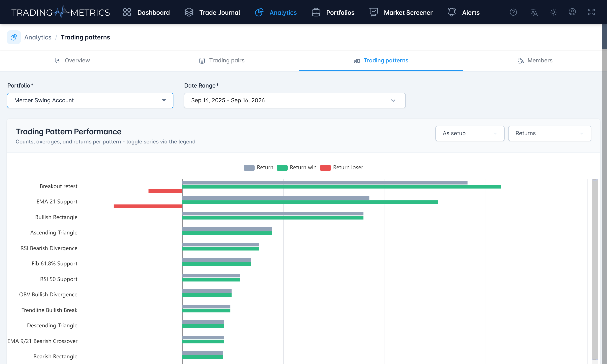Enter fullscreen with expand icon
The image size is (607, 364).
point(591,12)
